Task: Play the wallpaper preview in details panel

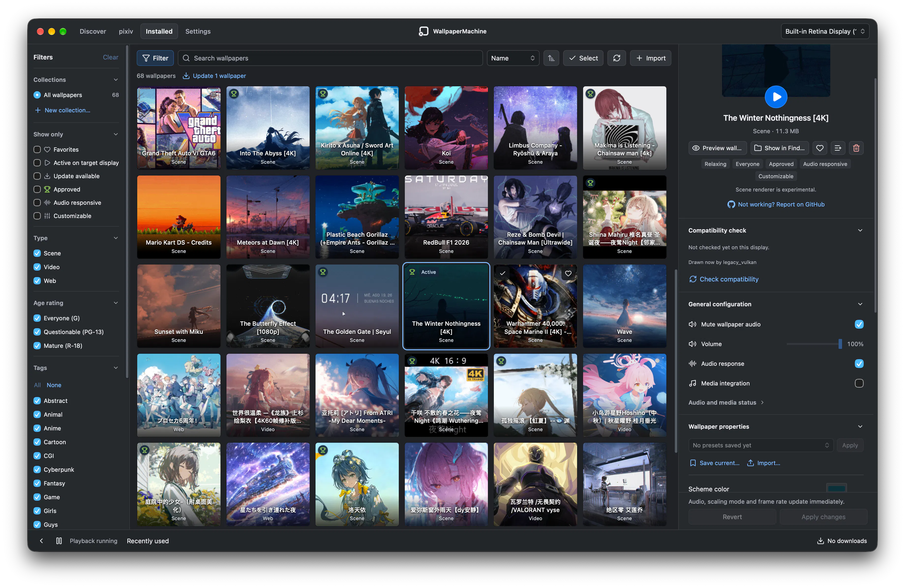Action: pos(776,97)
